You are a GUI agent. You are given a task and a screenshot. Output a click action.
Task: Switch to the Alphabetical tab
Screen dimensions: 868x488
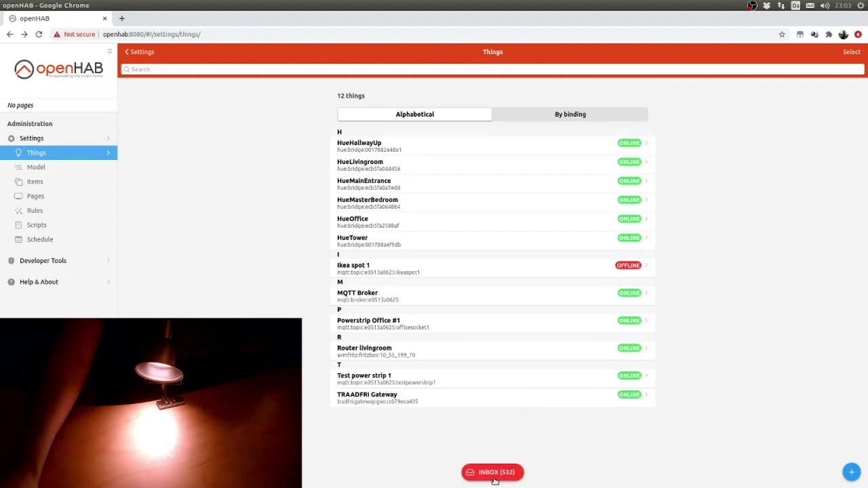[x=415, y=115]
